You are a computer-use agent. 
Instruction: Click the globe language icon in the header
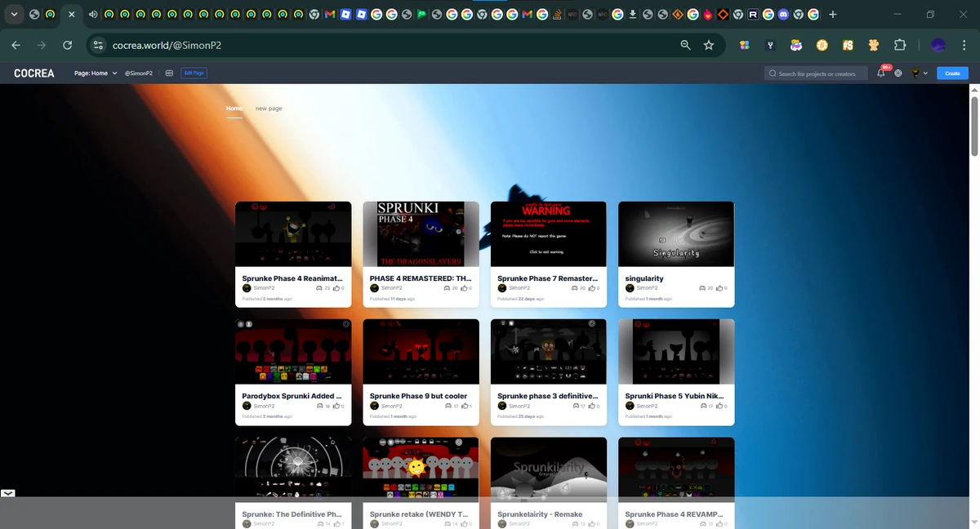pos(898,73)
